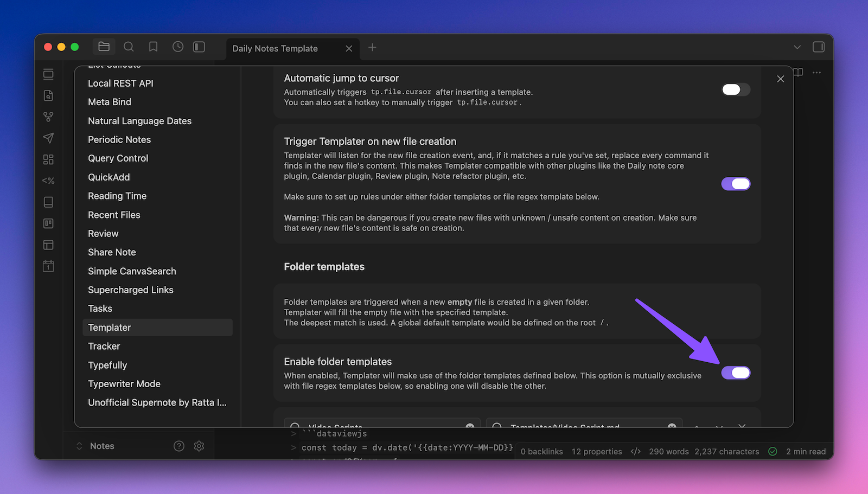Disable the Enable folder templates switch

tap(736, 373)
